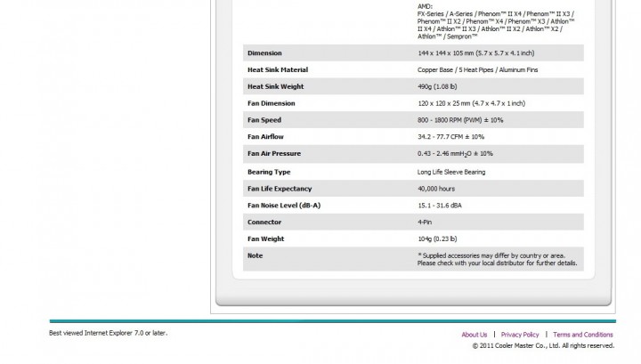641x364 pixels.
Task: Open the Terms and Conditions link
Action: [583, 335]
